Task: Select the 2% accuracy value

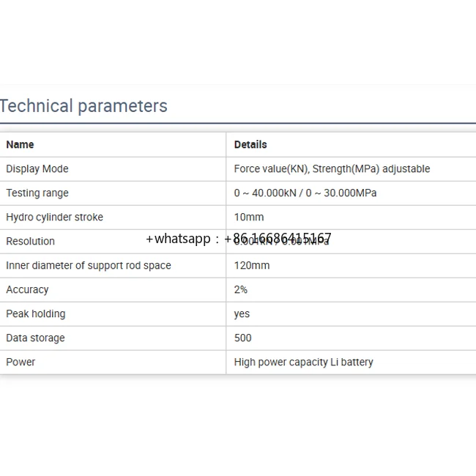Action: click(x=241, y=289)
